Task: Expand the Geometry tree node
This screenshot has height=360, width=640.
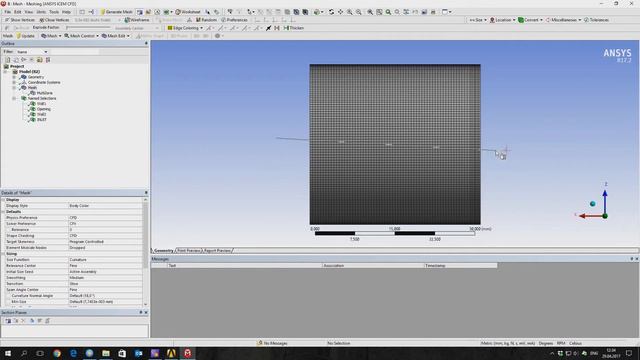Action: [14, 77]
